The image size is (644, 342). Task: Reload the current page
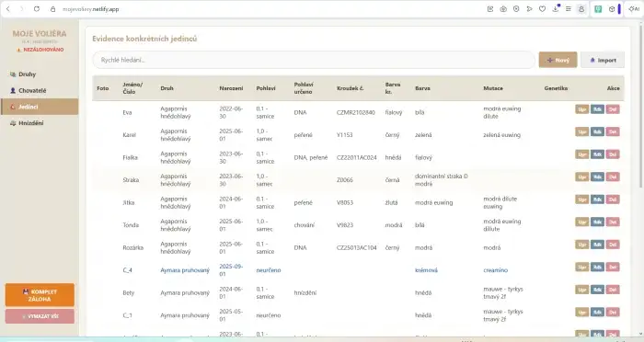click(37, 9)
